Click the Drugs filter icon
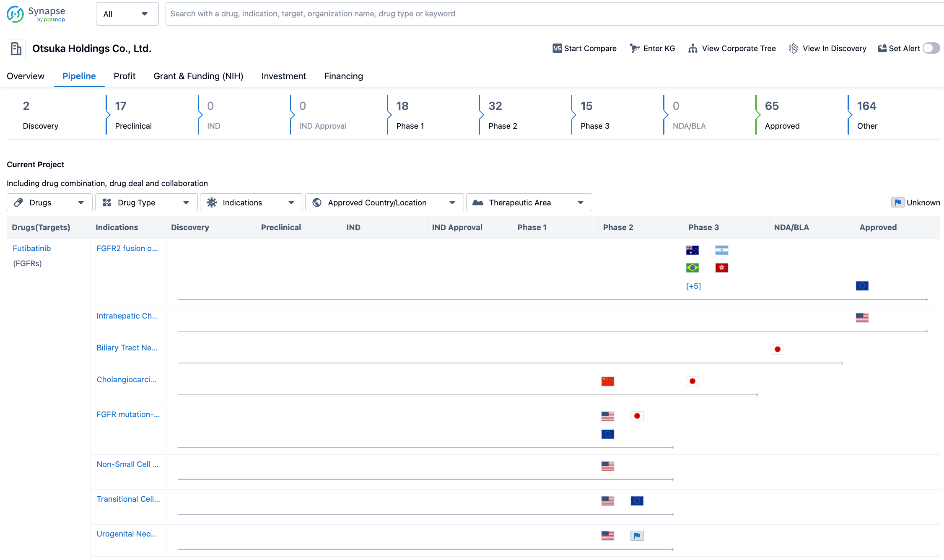944x560 pixels. coord(19,203)
